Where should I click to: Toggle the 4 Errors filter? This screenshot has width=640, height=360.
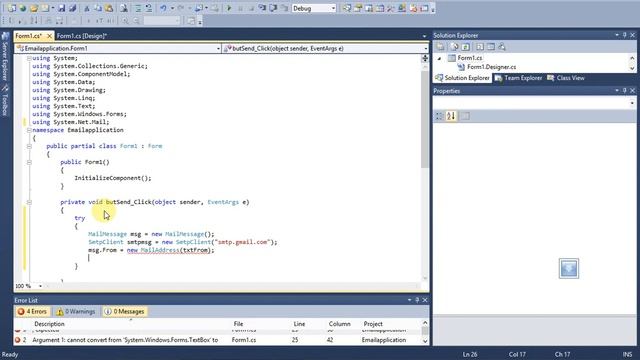(x=32, y=311)
